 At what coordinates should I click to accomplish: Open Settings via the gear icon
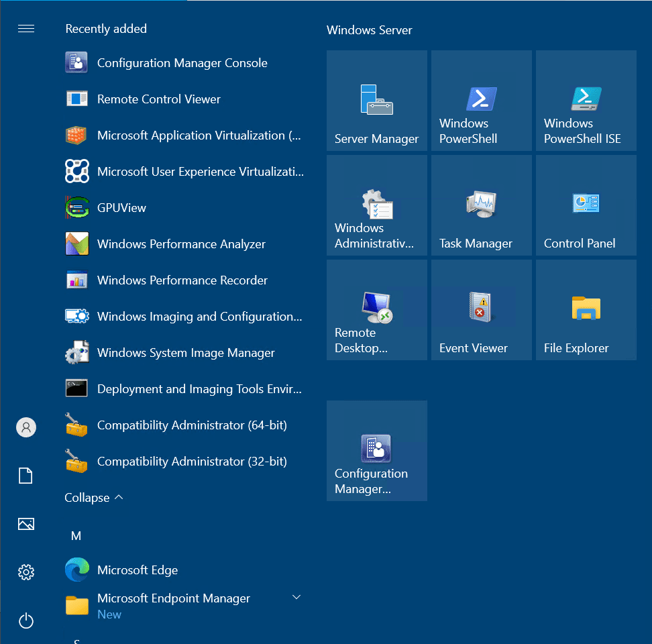[26, 572]
